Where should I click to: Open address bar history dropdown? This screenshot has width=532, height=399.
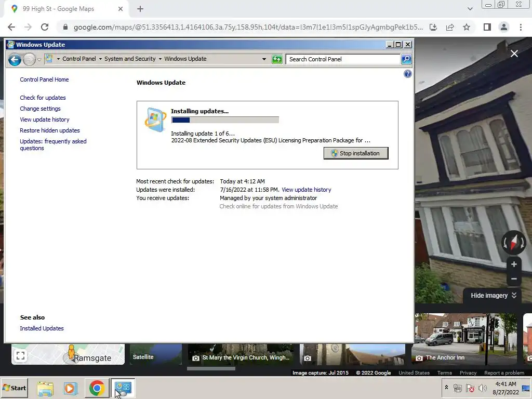[x=264, y=59]
